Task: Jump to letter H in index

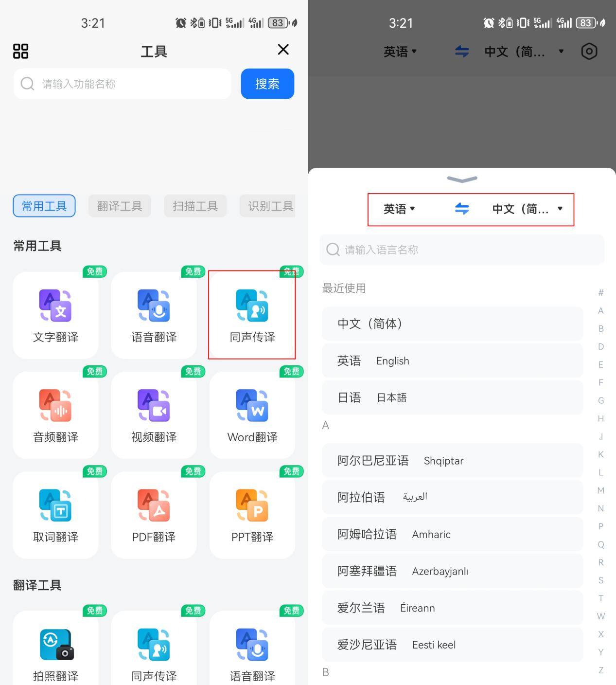Action: [x=601, y=418]
